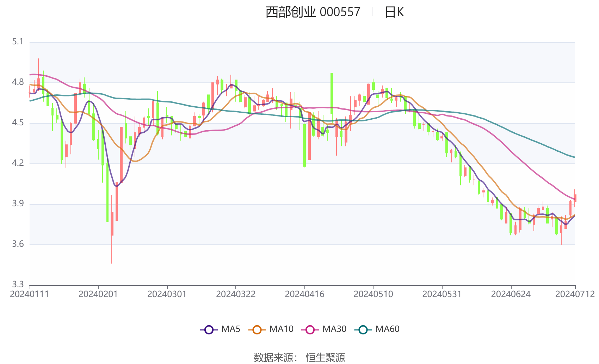Screen dimensions: 599x364
Task: Click the 3.6 y-axis price label
Action: point(18,244)
